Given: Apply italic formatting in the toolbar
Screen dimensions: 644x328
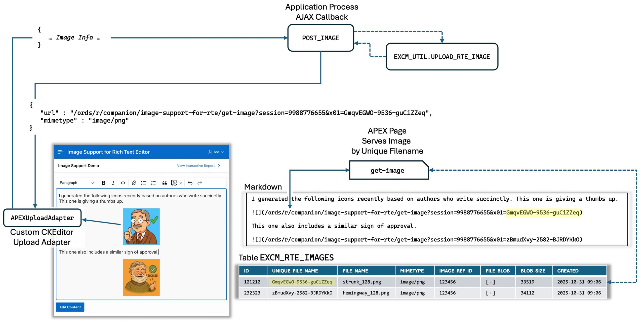Looking at the screenshot, I should 113,183.
